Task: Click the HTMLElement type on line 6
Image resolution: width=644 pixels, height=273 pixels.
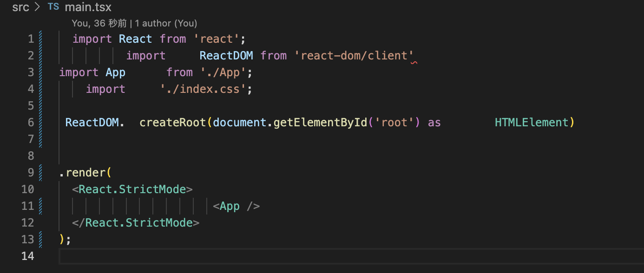Action: point(532,123)
